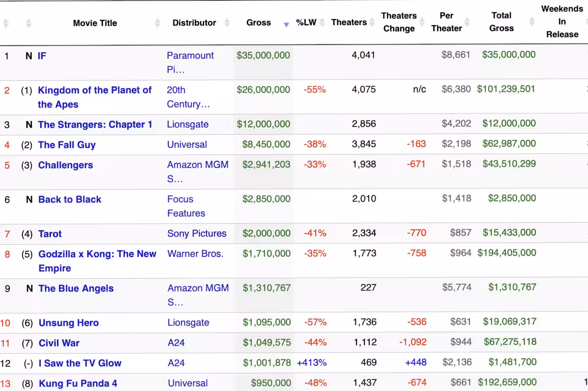
Task: Open The Strangers: Chapter 1 link
Action: (x=95, y=124)
